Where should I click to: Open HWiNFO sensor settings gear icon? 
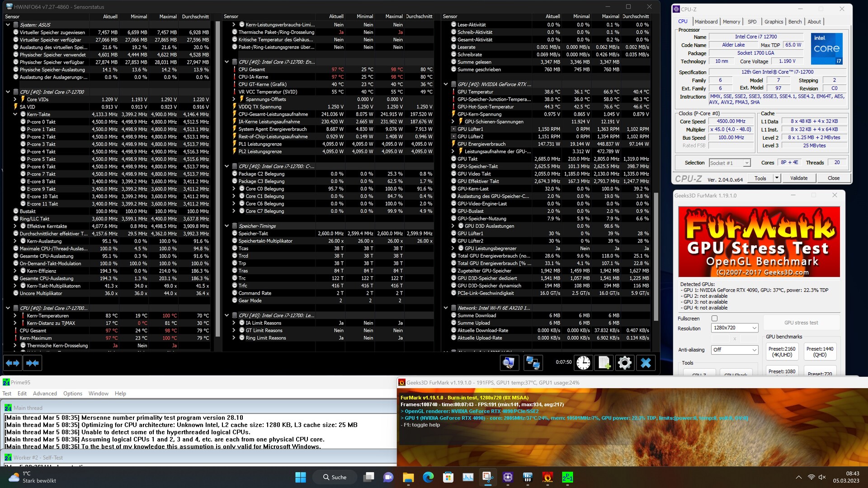625,363
